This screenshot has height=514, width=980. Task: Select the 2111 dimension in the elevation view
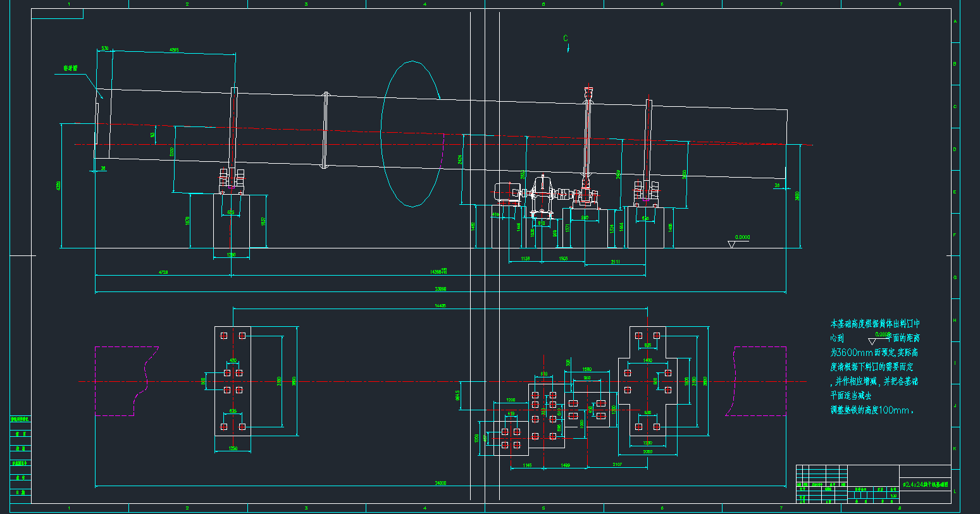tap(615, 262)
